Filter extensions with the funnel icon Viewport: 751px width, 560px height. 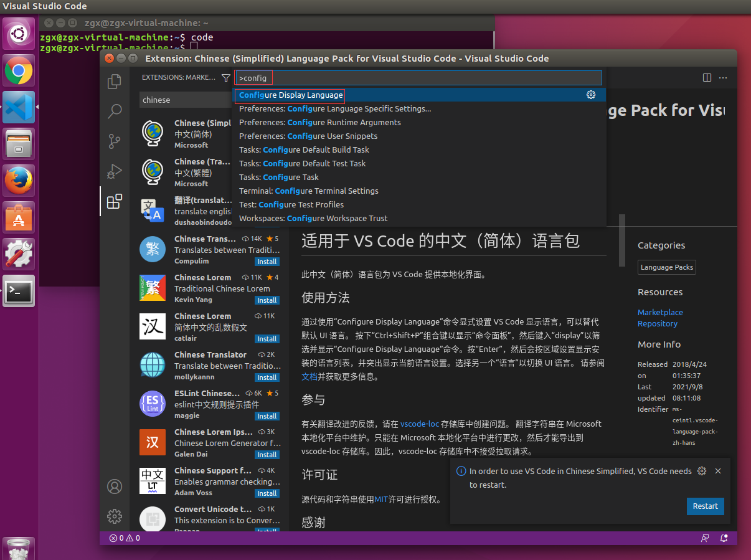(x=226, y=78)
